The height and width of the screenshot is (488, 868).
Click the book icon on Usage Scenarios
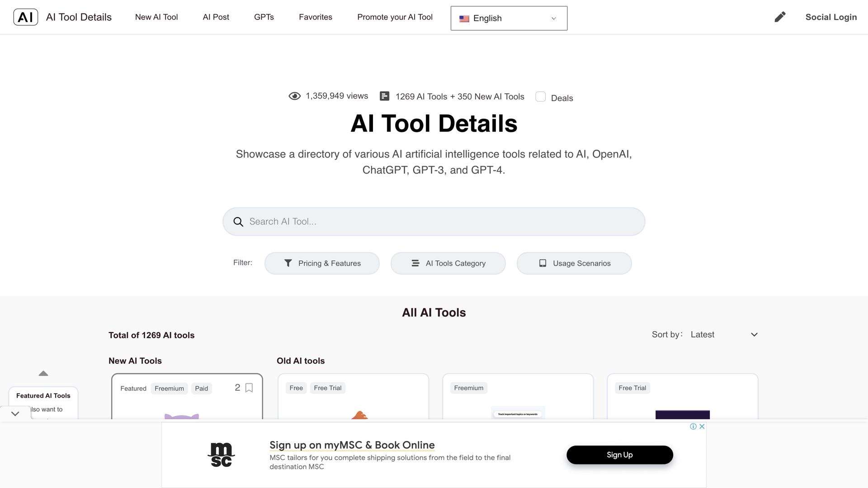(x=542, y=263)
